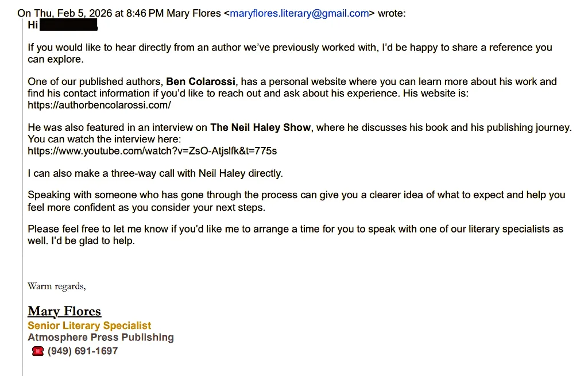Click the bold text The Neil Haley Show

261,127
